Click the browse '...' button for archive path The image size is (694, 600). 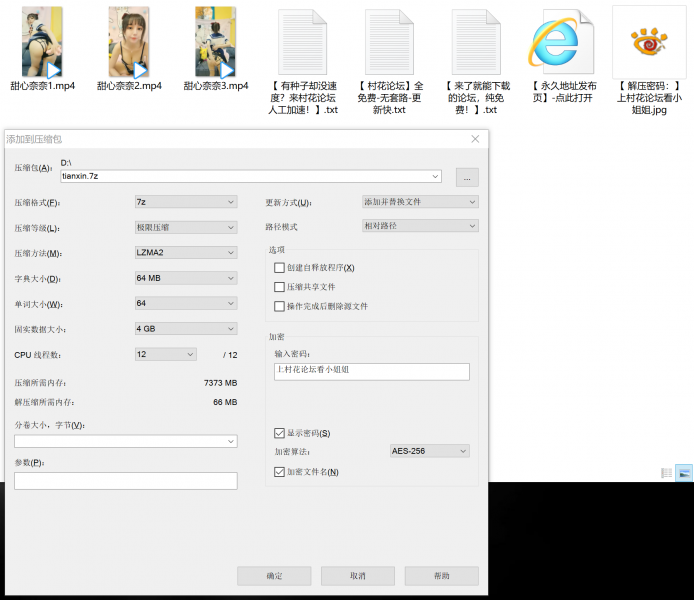coord(467,177)
